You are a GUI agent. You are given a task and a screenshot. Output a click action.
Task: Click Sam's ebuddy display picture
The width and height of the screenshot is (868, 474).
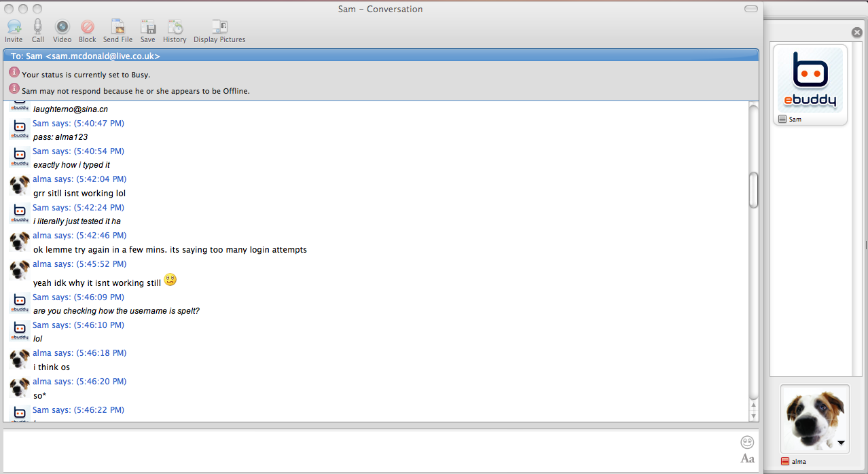coord(809,80)
